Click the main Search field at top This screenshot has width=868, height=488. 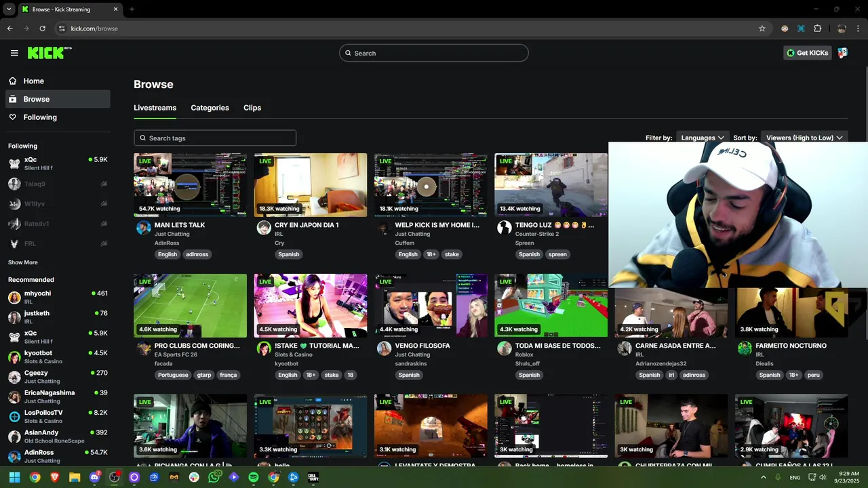(434, 53)
